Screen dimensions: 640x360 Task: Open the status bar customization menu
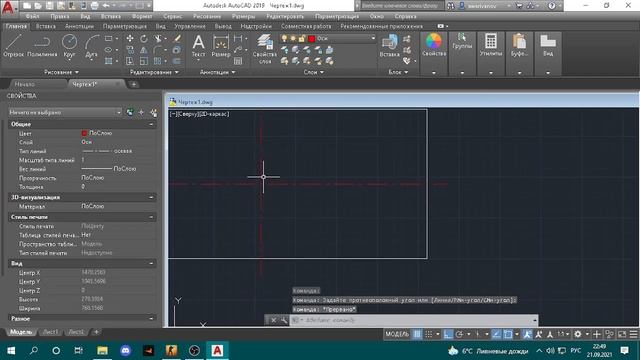pyautogui.click(x=633, y=334)
